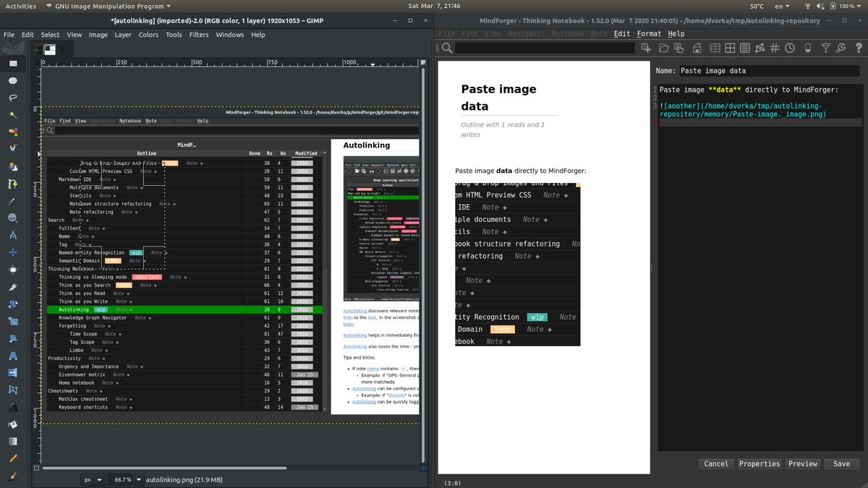Open recent notes clock icon

click(789, 48)
